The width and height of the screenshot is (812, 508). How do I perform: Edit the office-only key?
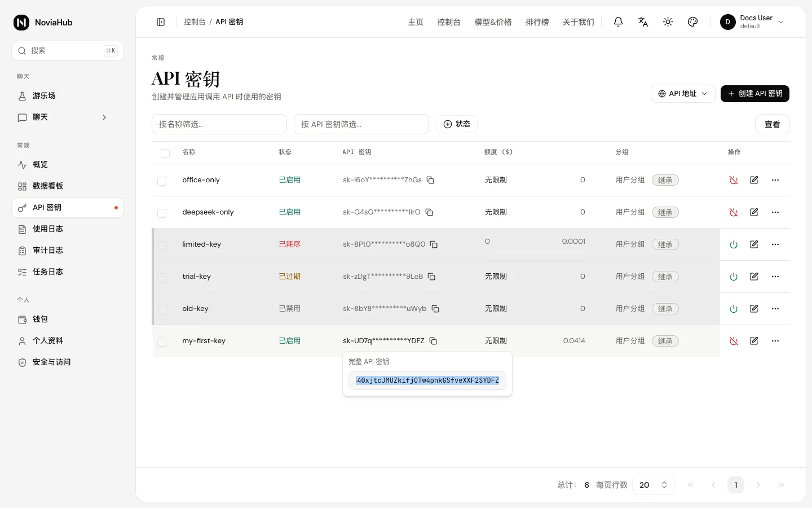pos(754,180)
